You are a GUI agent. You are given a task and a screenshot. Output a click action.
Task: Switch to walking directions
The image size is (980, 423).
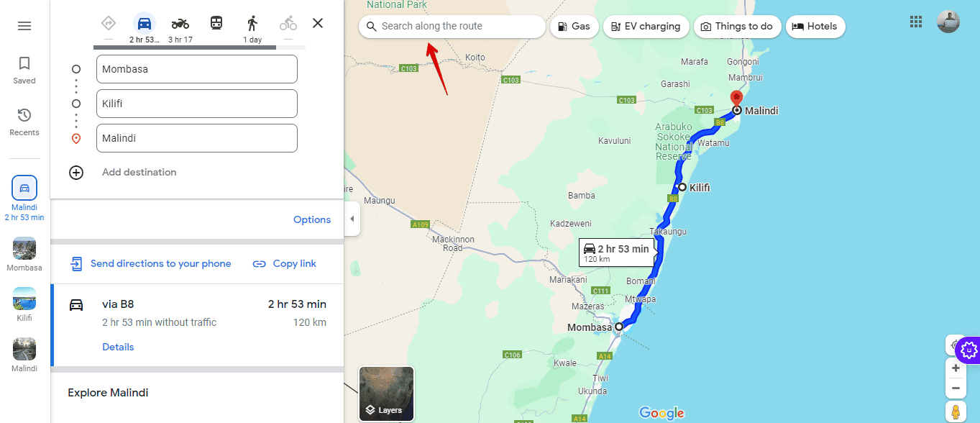coord(252,22)
